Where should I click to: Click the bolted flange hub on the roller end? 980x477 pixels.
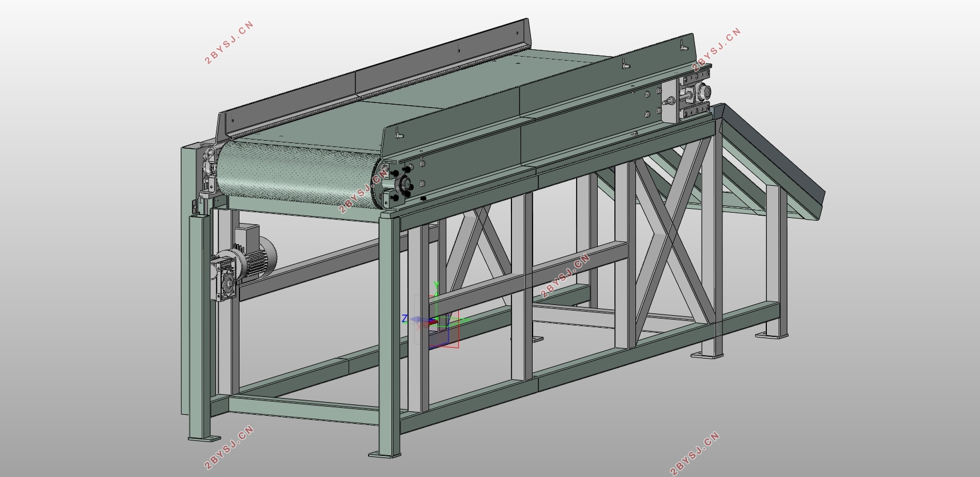pyautogui.click(x=404, y=184)
